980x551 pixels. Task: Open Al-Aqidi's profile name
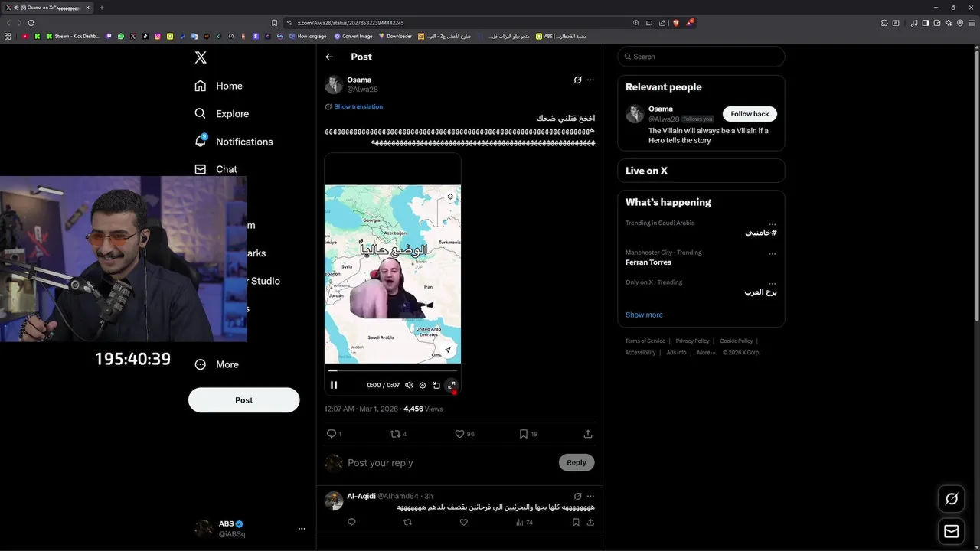click(361, 496)
